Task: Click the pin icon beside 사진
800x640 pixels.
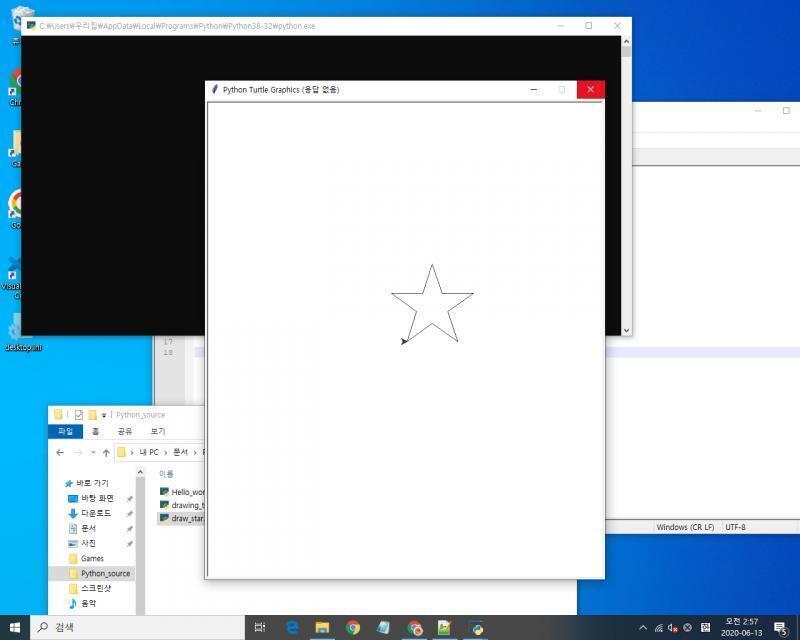Action: (130, 544)
